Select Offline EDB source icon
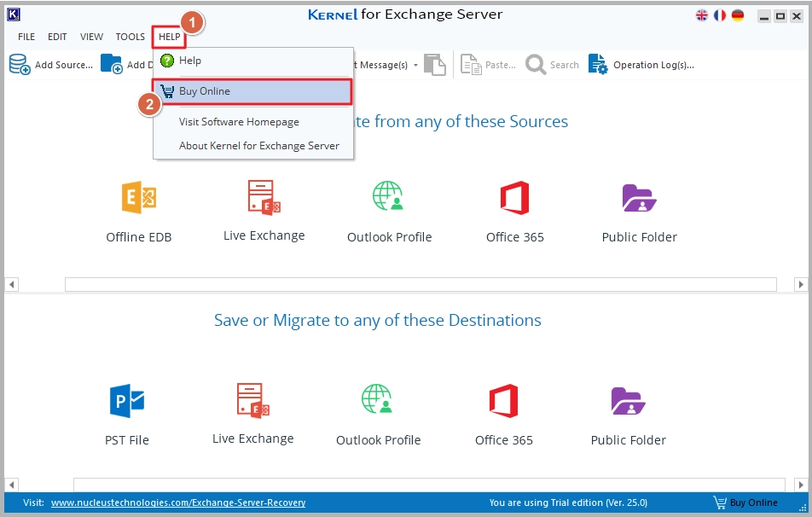 click(139, 197)
